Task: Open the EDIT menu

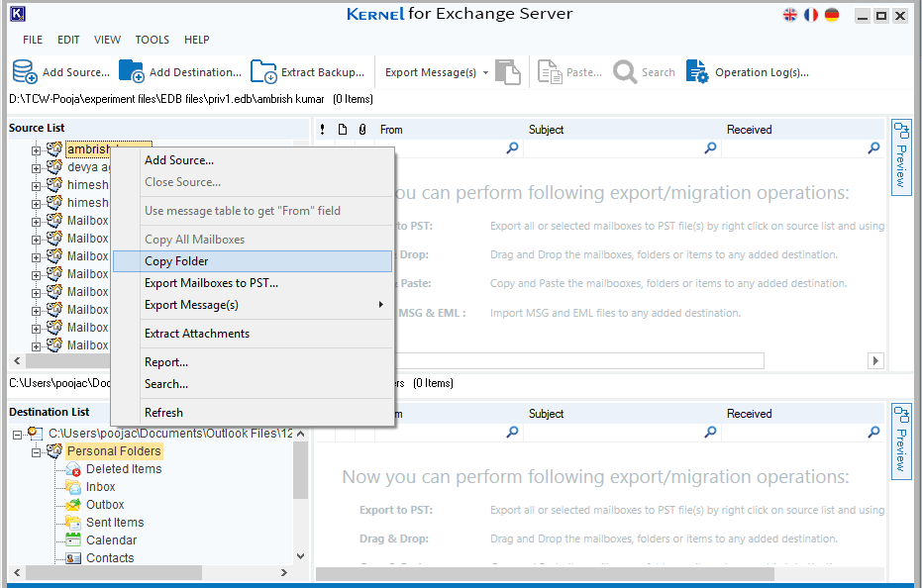Action: pyautogui.click(x=68, y=40)
